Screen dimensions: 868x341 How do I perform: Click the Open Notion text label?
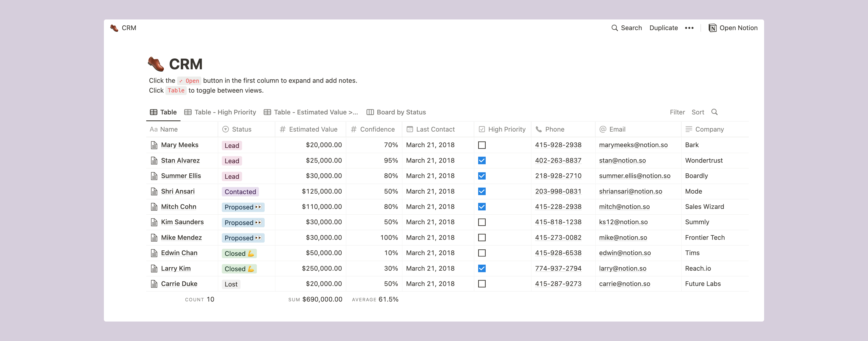739,28
